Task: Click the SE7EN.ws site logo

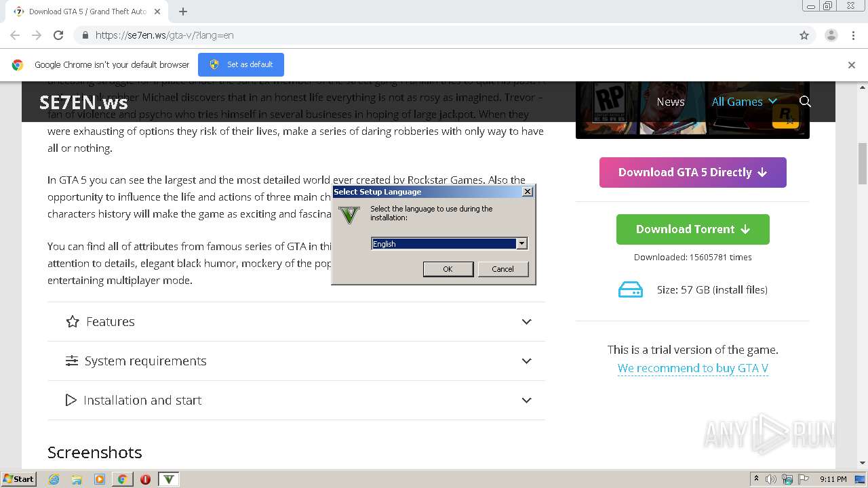Action: [x=83, y=102]
